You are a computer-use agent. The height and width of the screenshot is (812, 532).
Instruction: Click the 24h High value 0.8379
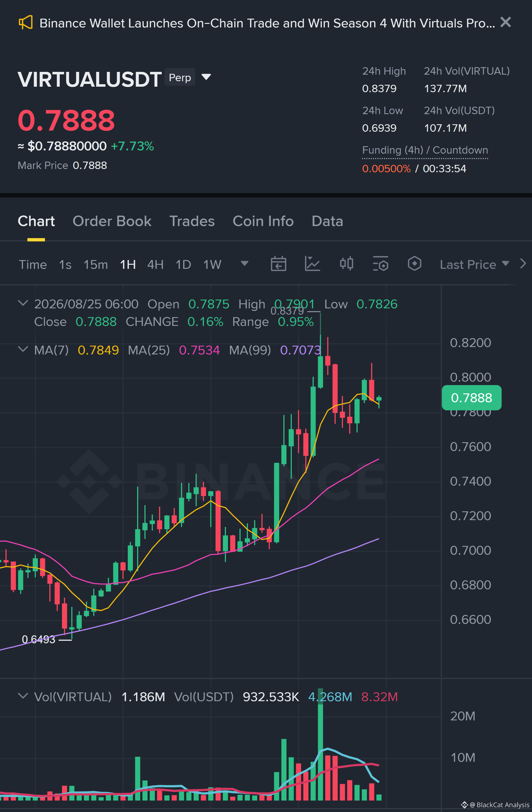pos(379,89)
